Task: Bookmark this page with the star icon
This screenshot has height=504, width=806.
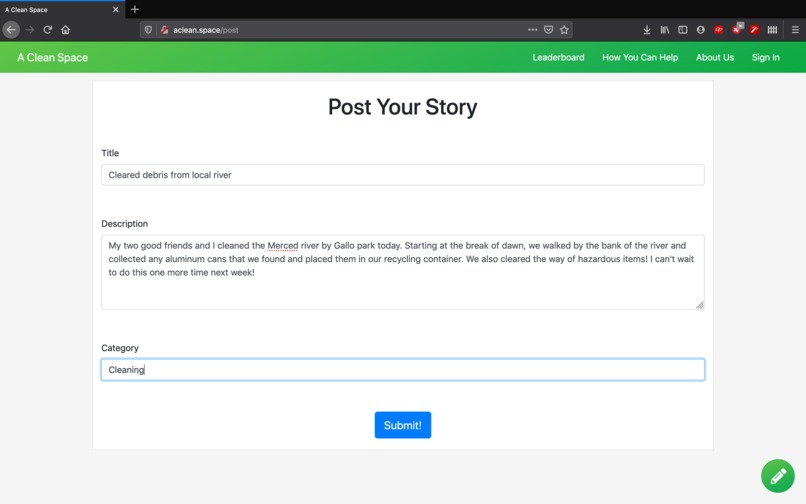Action: pos(564,30)
